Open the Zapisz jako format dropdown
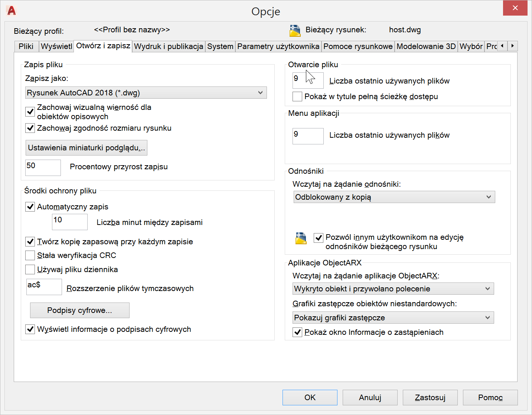 pos(146,93)
